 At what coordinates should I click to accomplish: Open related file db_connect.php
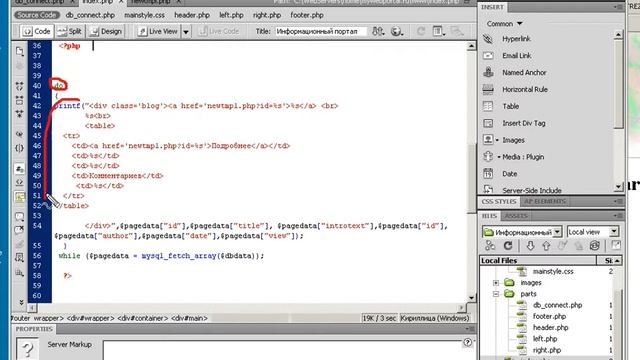click(x=90, y=15)
